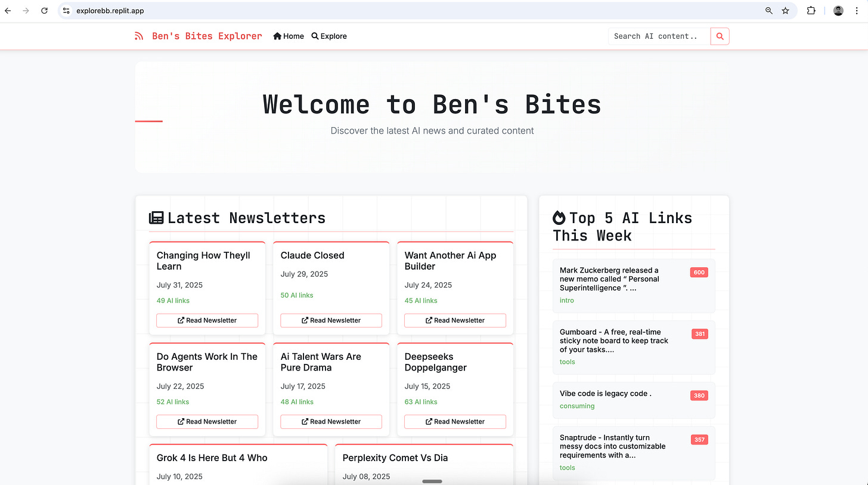Click the Latest Newsletters heading
Image resolution: width=868 pixels, height=485 pixels.
(246, 218)
